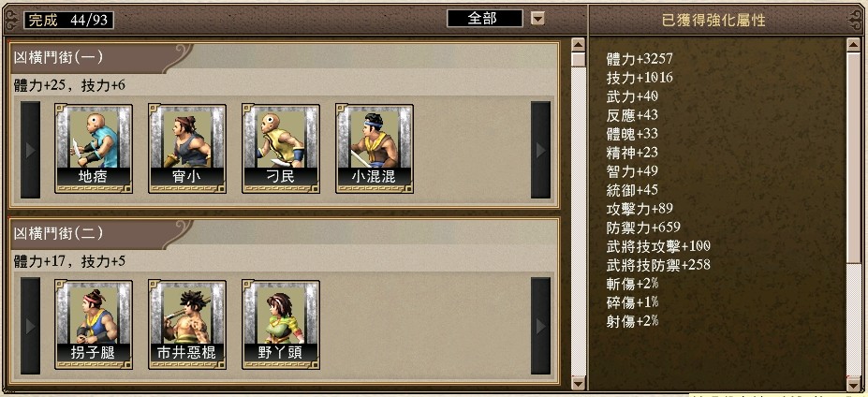Page left in 凶橫鬥街(一) row
This screenshot has height=397, width=868.
click(31, 150)
